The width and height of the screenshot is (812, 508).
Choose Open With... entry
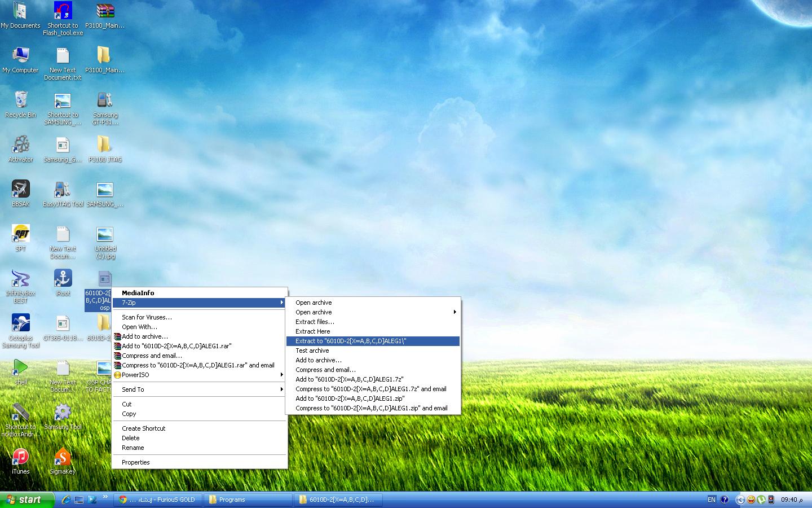(200, 327)
